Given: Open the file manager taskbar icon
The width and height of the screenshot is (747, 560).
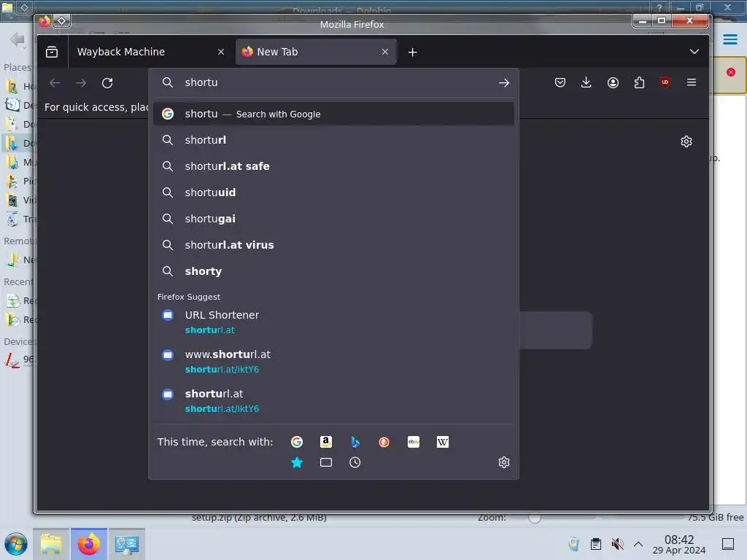Looking at the screenshot, I should (x=51, y=544).
